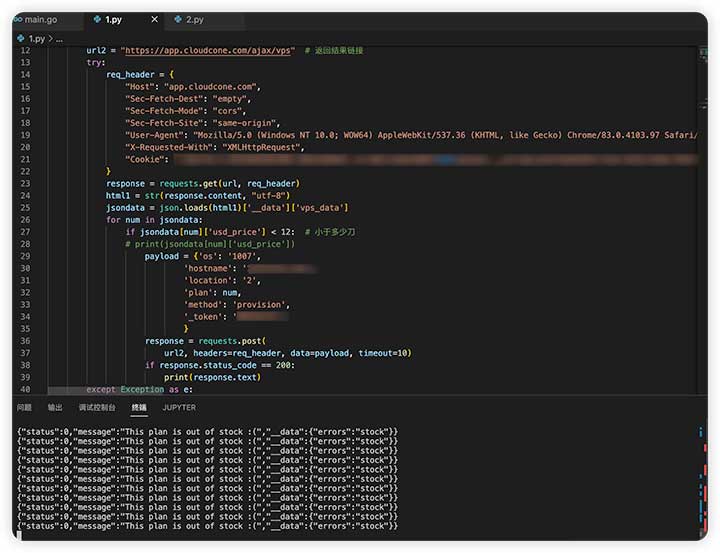This screenshot has width=720, height=553.
Task: Click the payload variable on line 29
Action: (x=162, y=256)
